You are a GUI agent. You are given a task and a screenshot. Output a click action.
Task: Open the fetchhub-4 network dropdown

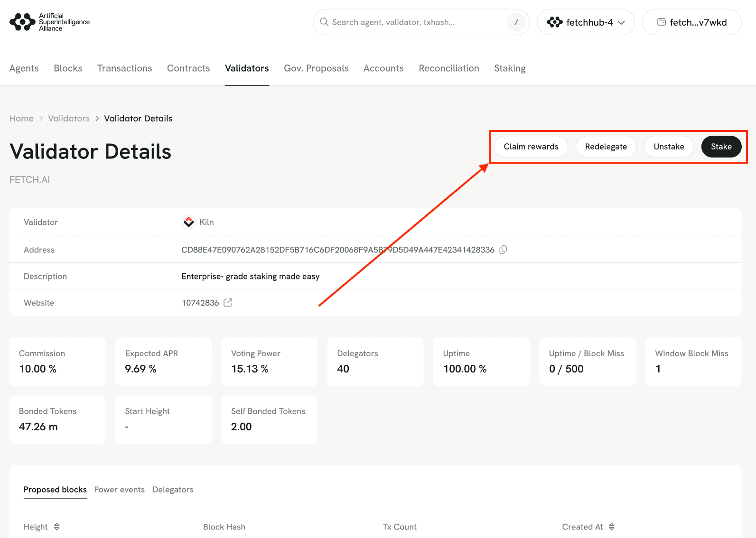point(586,22)
